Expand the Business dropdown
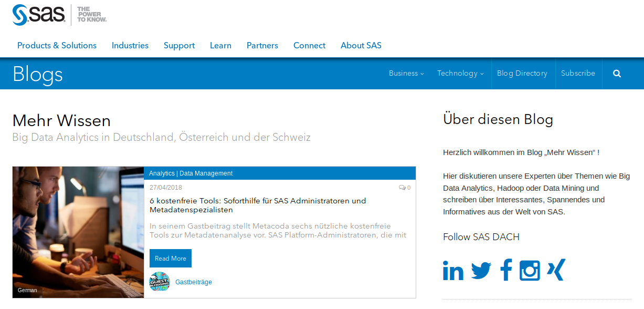The height and width of the screenshot is (309, 644). tap(406, 74)
